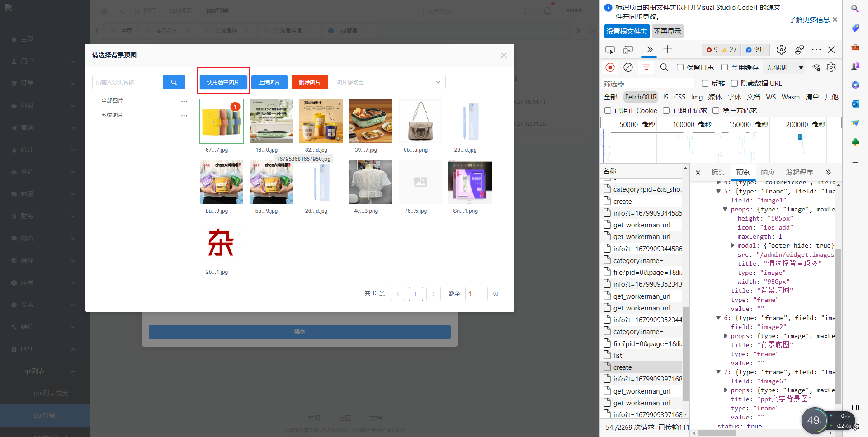This screenshot has width=868, height=437.
Task: Click the network filter 筛选器 input
Action: 648,84
